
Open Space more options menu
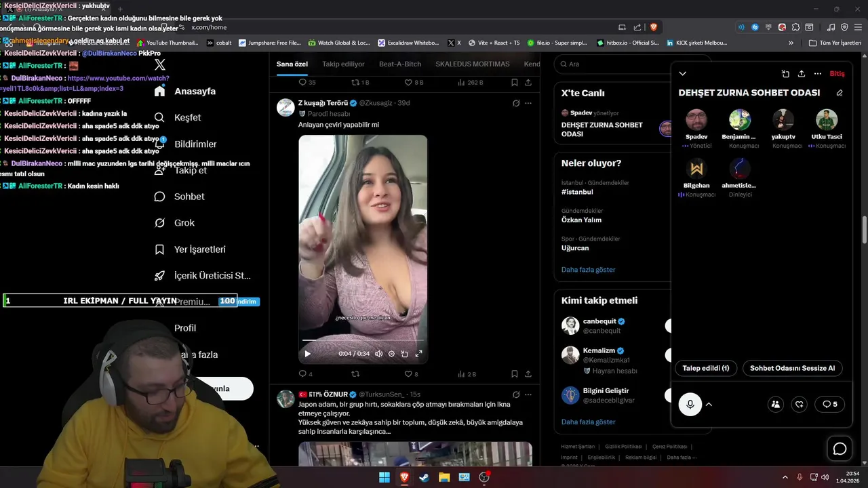(x=818, y=74)
